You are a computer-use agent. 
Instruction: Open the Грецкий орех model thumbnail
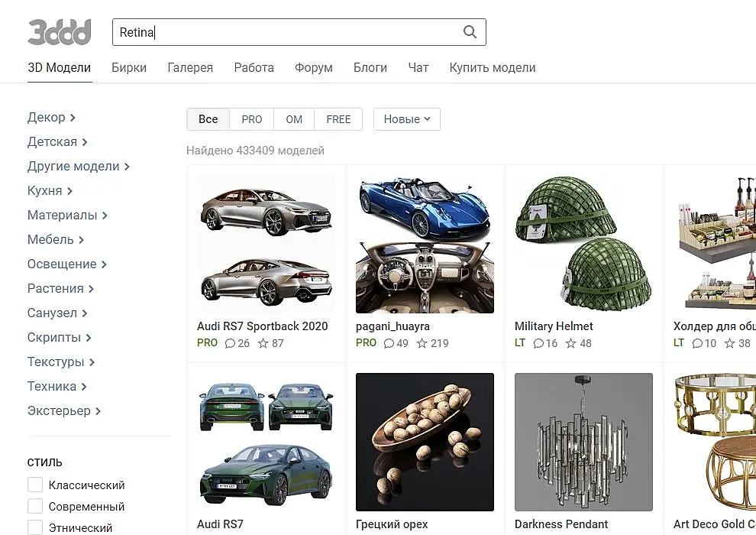pos(425,442)
